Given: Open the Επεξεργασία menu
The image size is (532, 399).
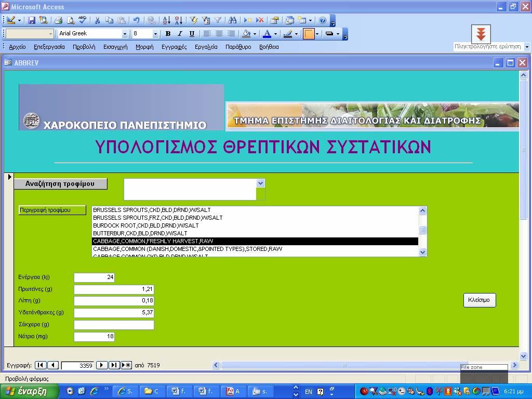Looking at the screenshot, I should tap(49, 47).
